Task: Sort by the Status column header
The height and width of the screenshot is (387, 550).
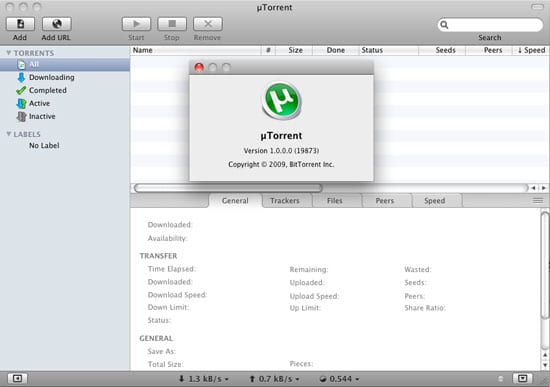Action: (x=389, y=50)
